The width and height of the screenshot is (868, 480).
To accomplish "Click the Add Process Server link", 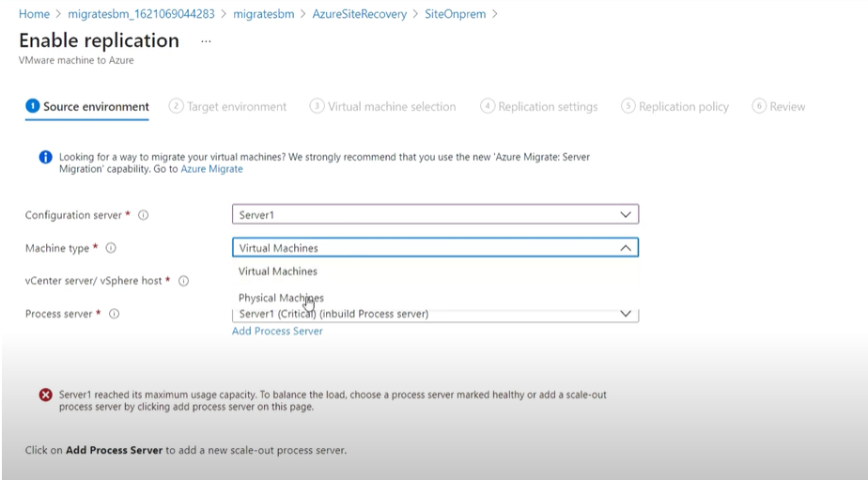I will (x=277, y=331).
